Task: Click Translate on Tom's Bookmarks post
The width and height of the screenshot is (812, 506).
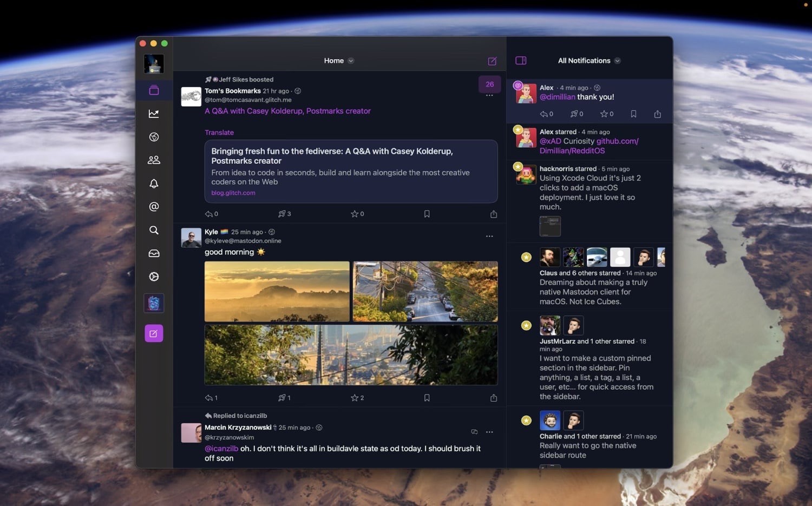Action: [219, 133]
